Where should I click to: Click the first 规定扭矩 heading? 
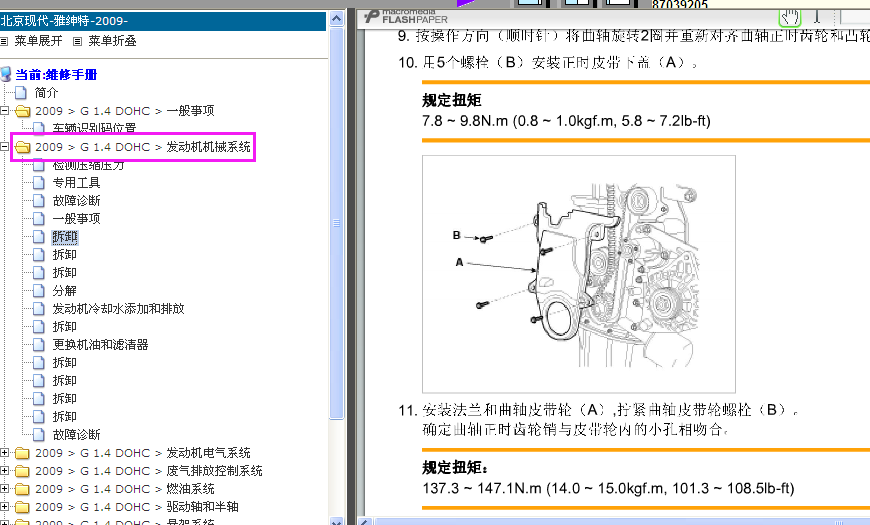(x=452, y=100)
